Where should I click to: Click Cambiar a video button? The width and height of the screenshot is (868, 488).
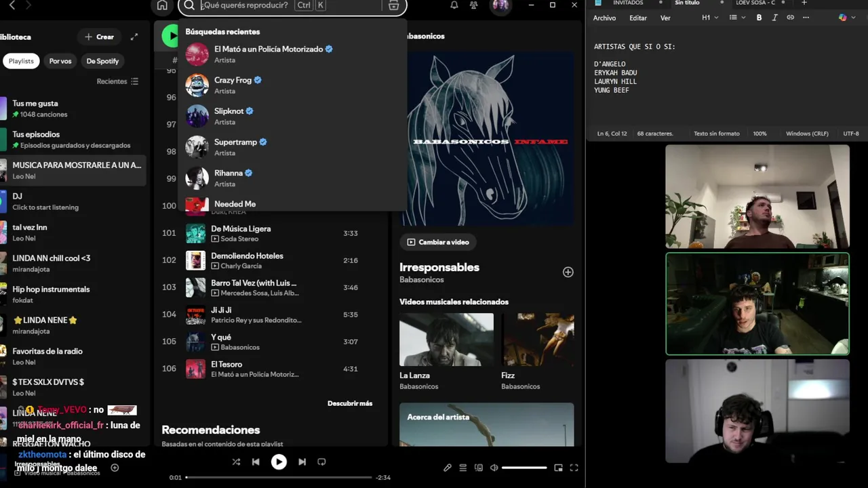pyautogui.click(x=438, y=242)
